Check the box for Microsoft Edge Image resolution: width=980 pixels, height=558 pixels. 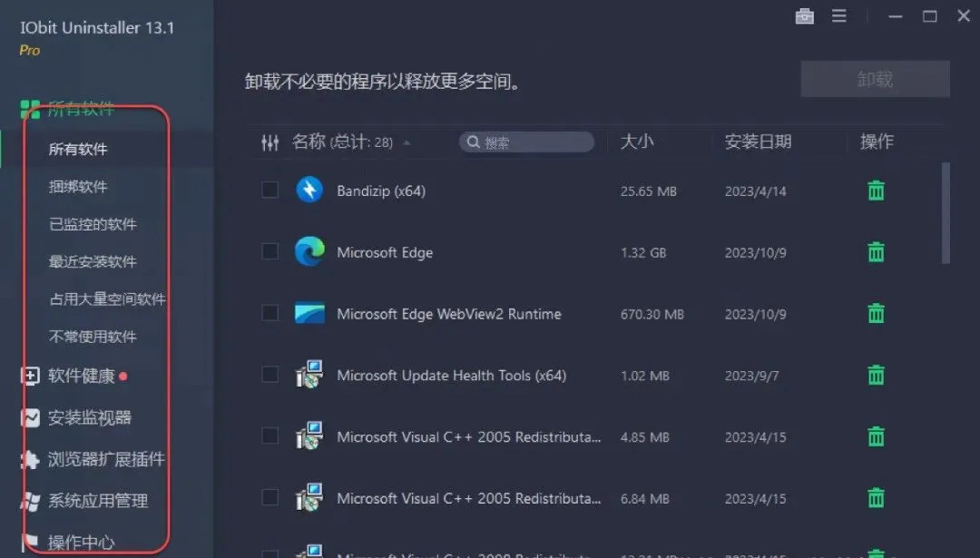click(x=270, y=251)
